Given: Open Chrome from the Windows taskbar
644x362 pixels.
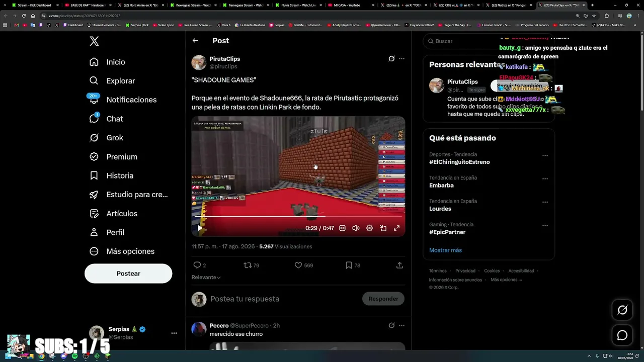Looking at the screenshot, I should click(41, 356).
